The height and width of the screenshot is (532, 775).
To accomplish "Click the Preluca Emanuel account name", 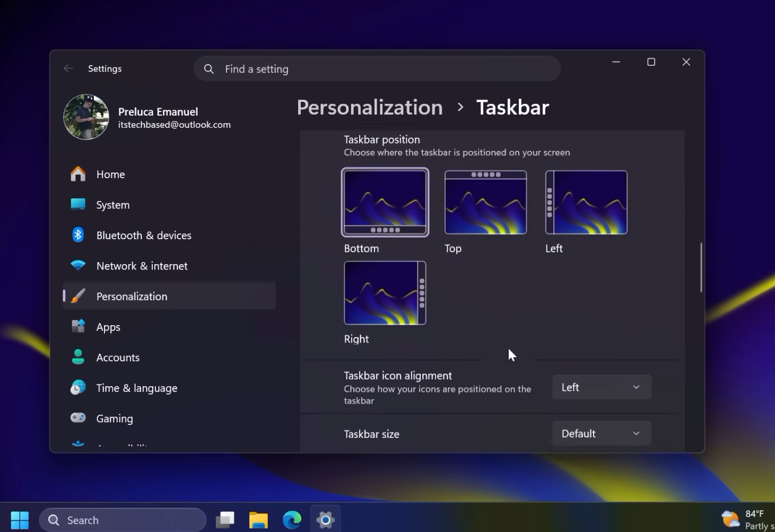I will pyautogui.click(x=158, y=112).
